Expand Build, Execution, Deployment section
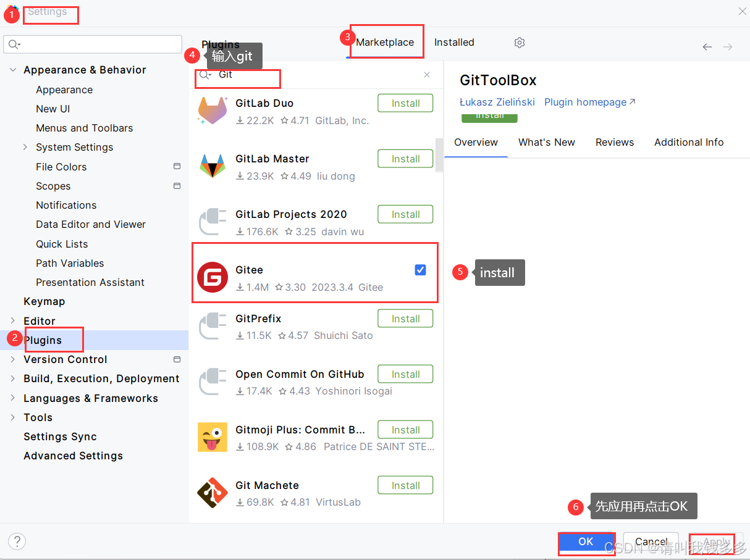This screenshot has height=560, width=750. click(x=13, y=378)
